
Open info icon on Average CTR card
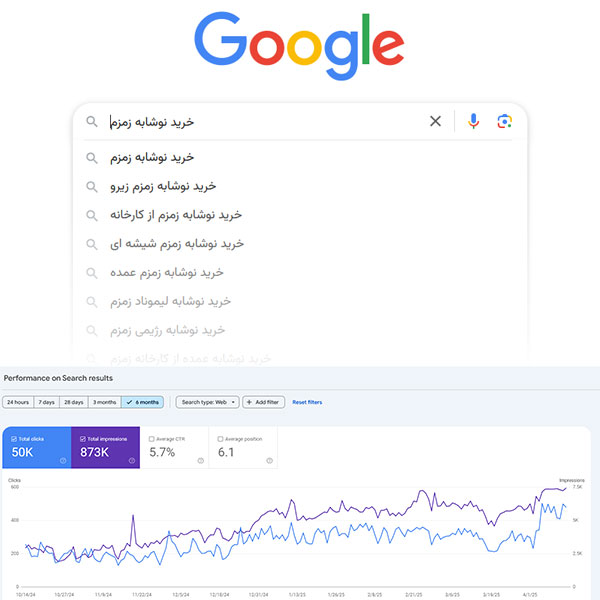coord(201,460)
